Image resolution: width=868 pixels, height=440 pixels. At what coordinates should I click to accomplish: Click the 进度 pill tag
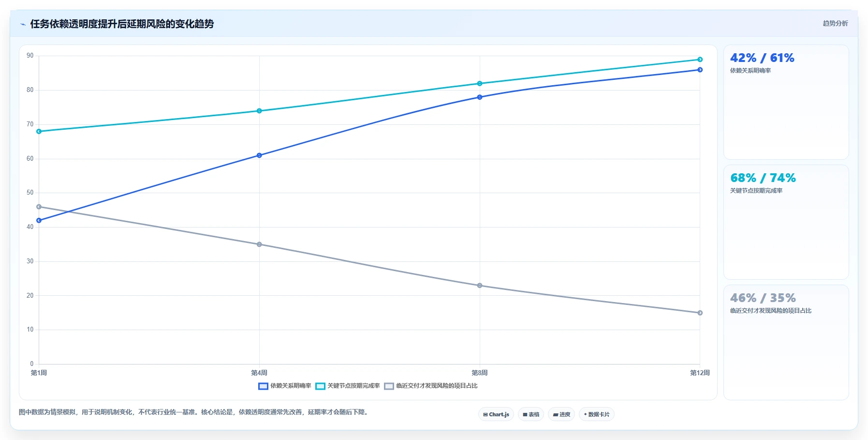(x=561, y=414)
